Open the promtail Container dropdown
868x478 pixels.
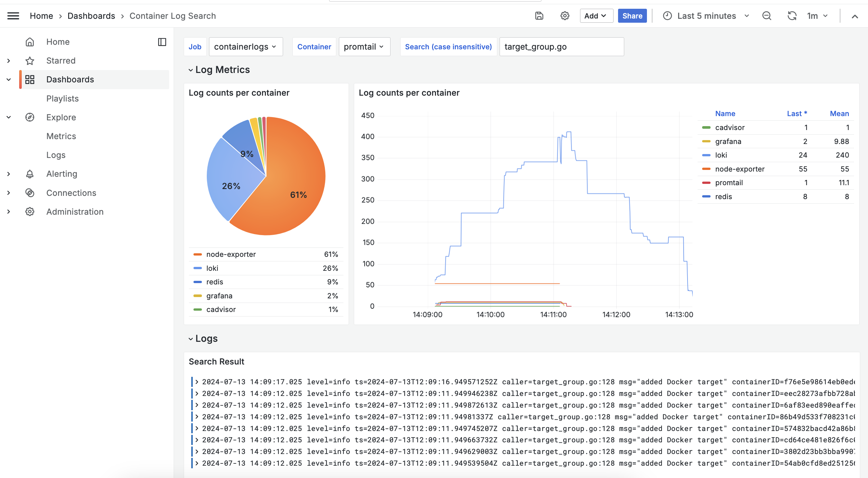[x=364, y=47]
